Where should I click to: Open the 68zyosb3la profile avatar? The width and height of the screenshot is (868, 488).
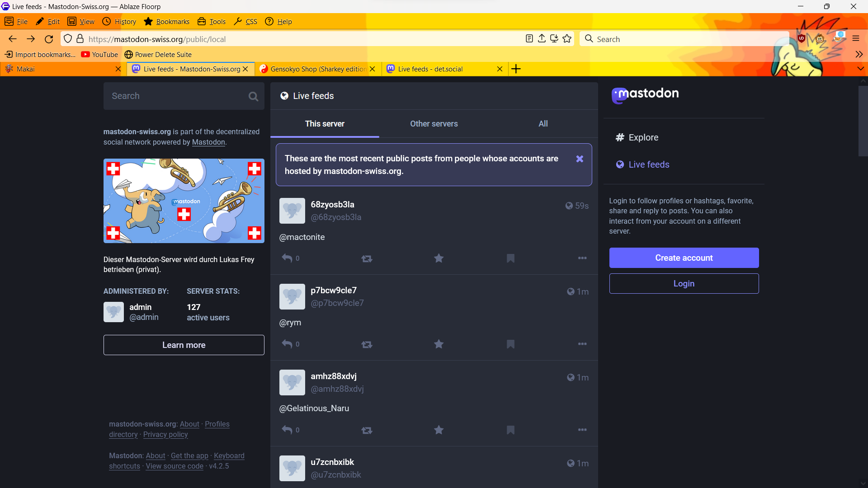(x=292, y=211)
